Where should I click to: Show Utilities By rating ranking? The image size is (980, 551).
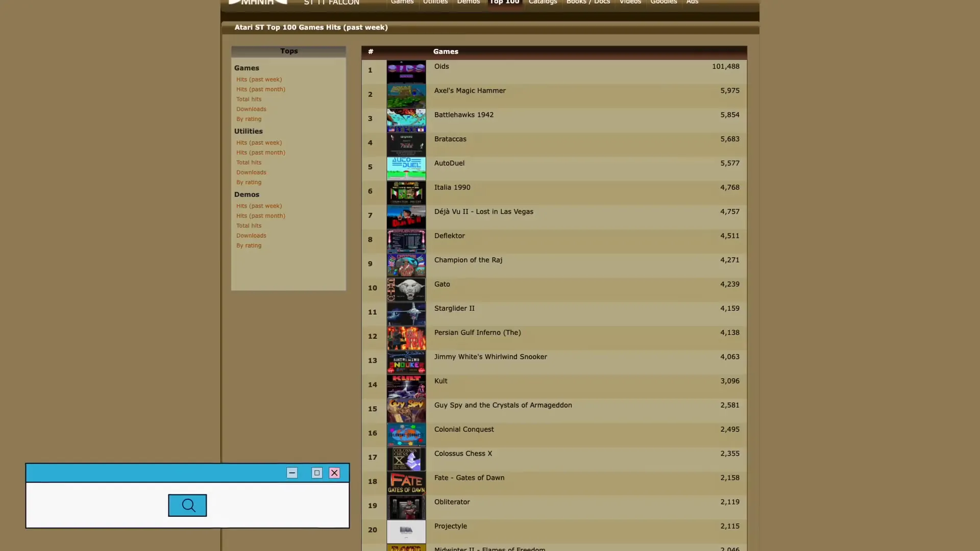249,182
